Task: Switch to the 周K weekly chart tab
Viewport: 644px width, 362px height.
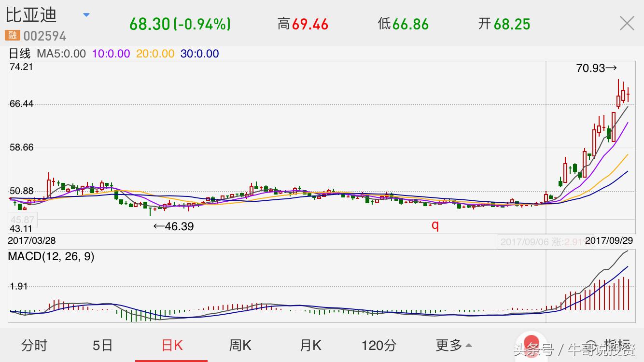Action: point(239,346)
